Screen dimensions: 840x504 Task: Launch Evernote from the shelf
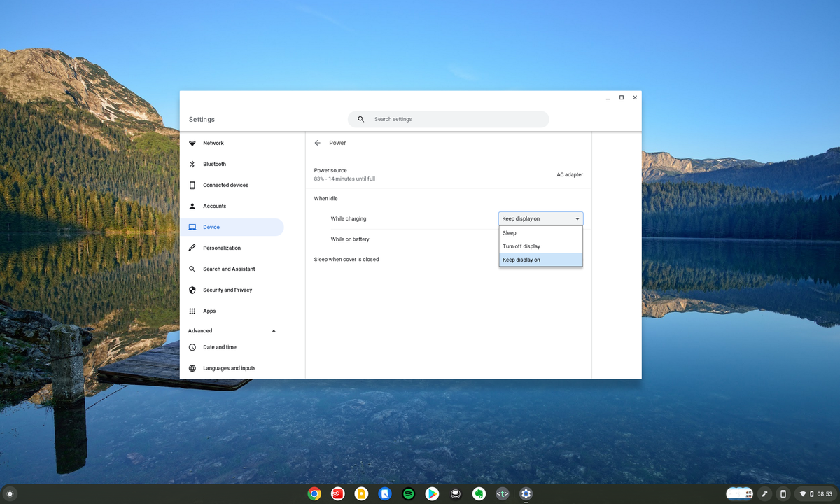479,493
